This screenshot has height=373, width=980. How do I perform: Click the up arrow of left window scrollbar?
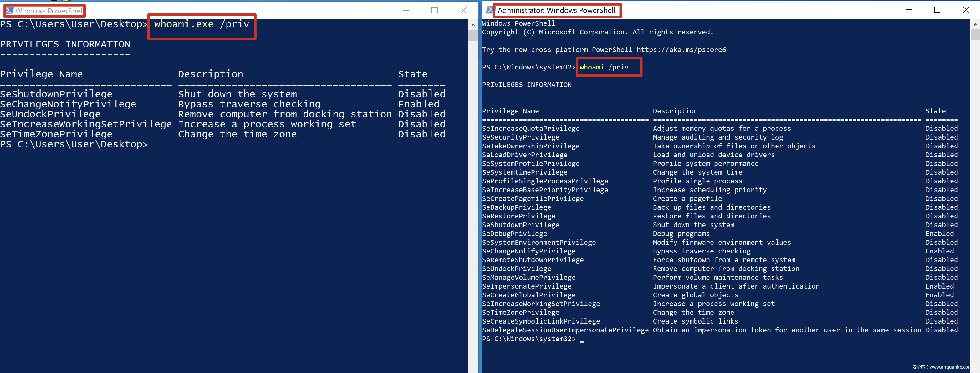click(x=473, y=25)
